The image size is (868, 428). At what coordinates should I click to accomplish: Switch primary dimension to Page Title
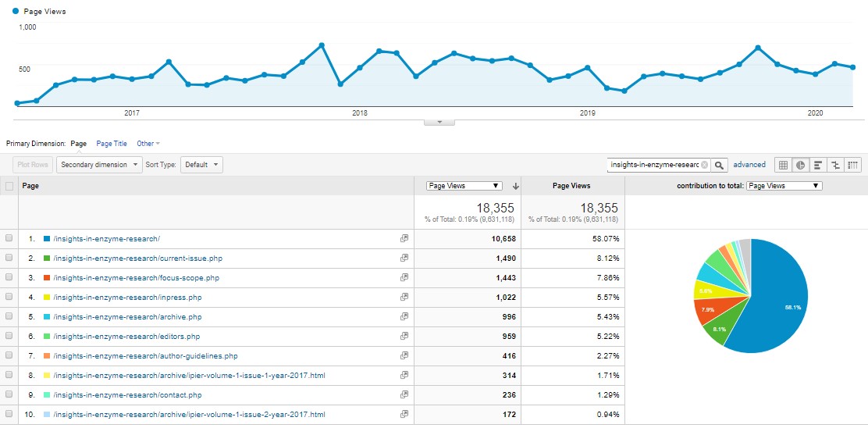click(111, 144)
